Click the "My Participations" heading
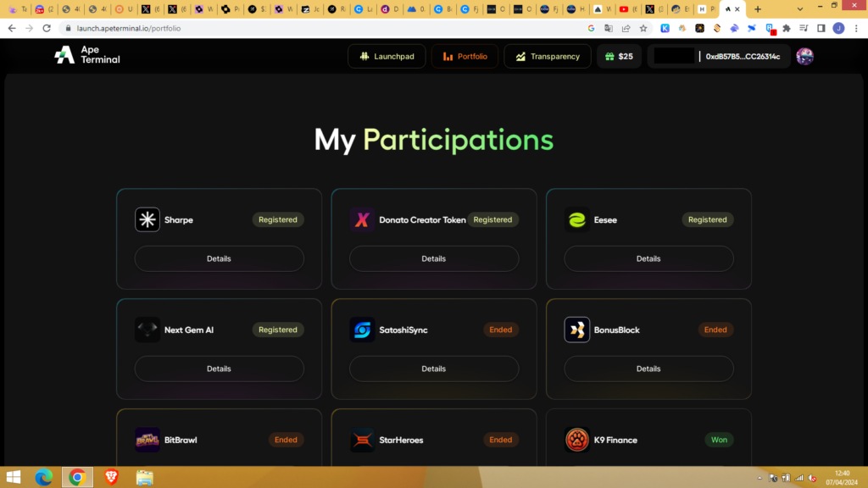 (434, 140)
